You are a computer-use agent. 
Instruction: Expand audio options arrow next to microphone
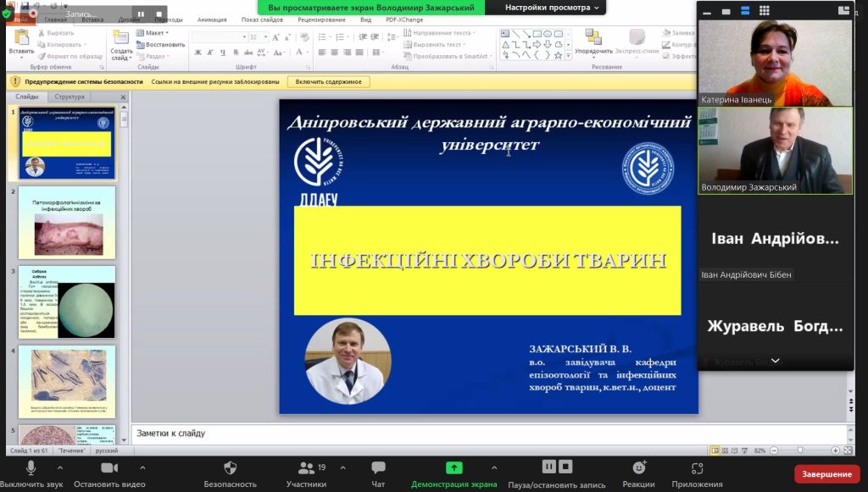click(x=60, y=467)
